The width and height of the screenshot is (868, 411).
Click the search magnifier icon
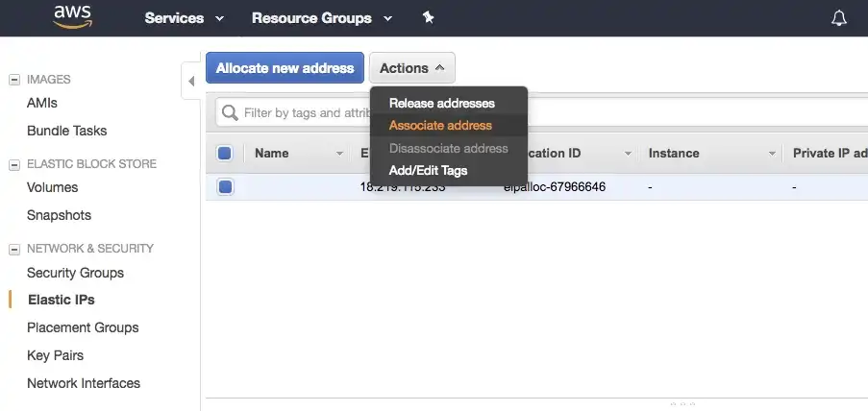(x=231, y=113)
